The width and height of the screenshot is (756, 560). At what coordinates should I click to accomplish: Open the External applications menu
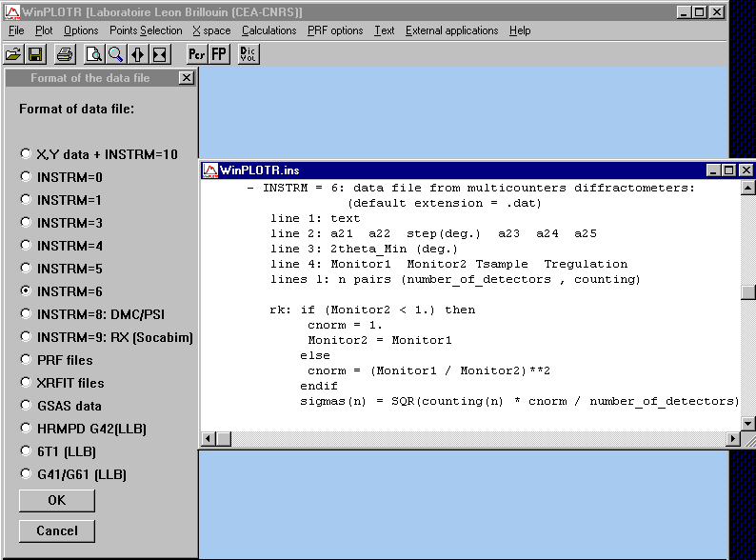click(451, 30)
